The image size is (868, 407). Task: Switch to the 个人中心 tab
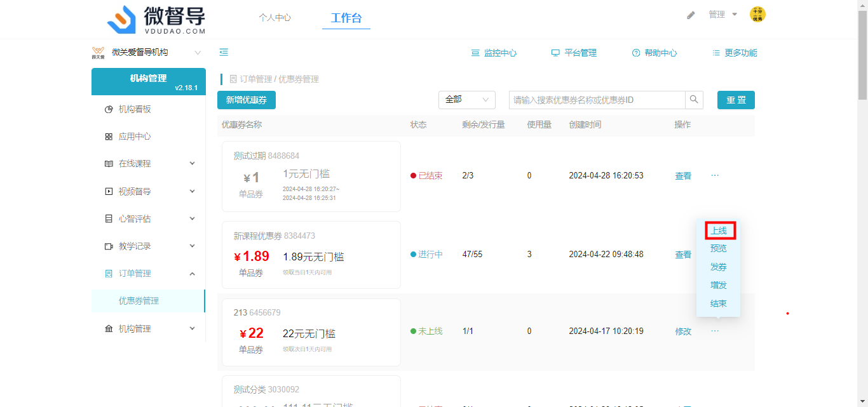click(x=275, y=18)
